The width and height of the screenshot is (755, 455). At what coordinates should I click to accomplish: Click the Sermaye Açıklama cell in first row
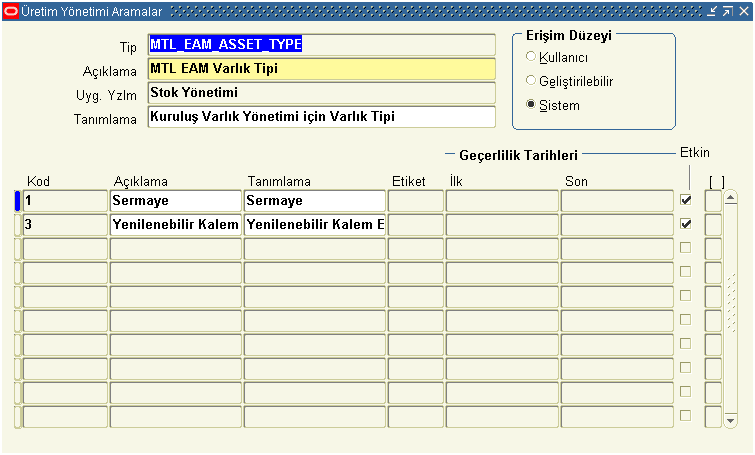pos(175,201)
